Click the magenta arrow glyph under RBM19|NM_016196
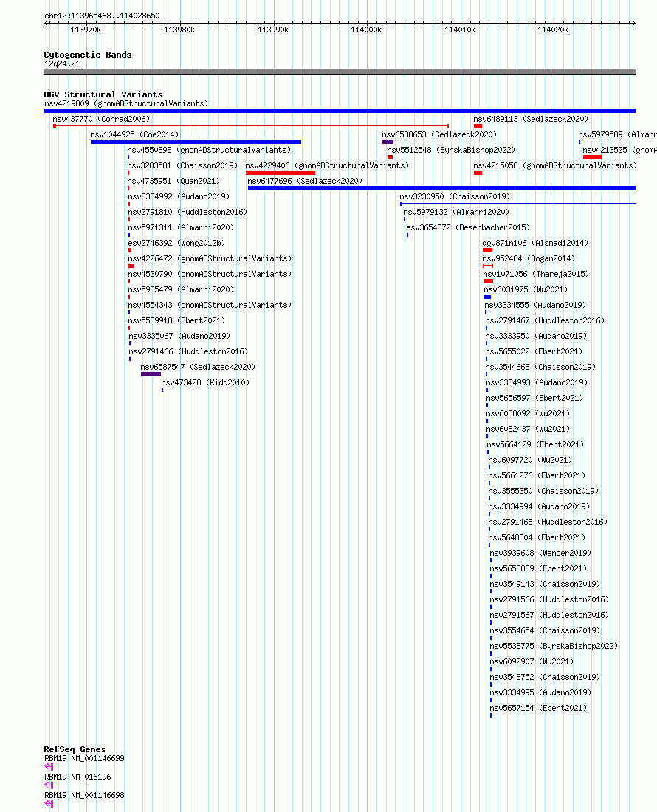 pos(49,785)
